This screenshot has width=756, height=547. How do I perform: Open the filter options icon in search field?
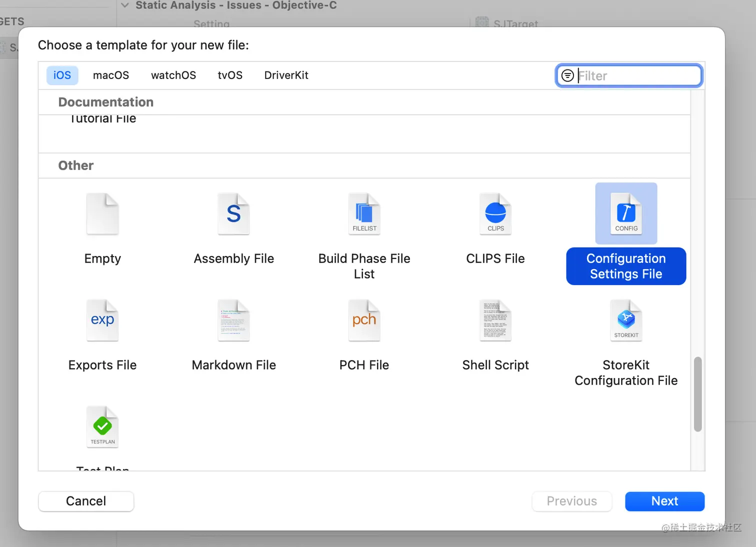567,75
